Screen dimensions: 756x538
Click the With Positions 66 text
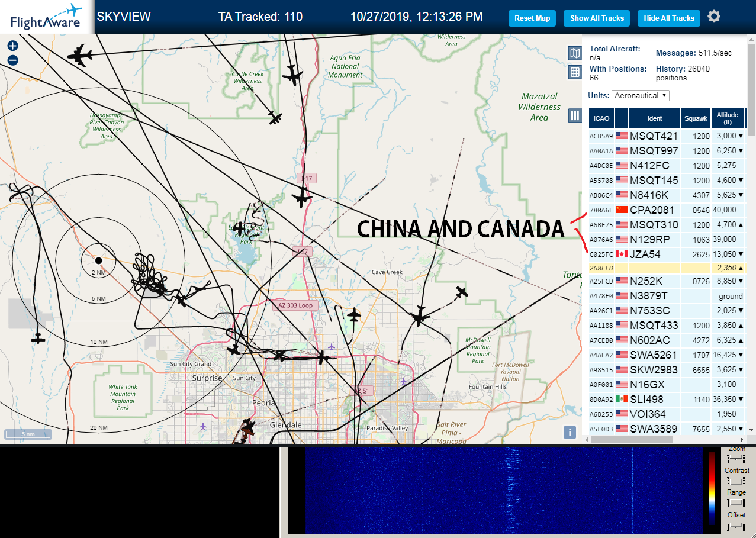click(618, 73)
